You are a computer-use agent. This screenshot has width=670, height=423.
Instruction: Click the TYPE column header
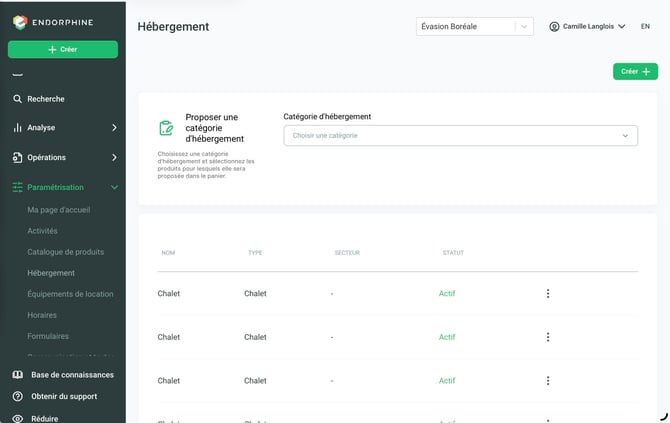pos(255,253)
